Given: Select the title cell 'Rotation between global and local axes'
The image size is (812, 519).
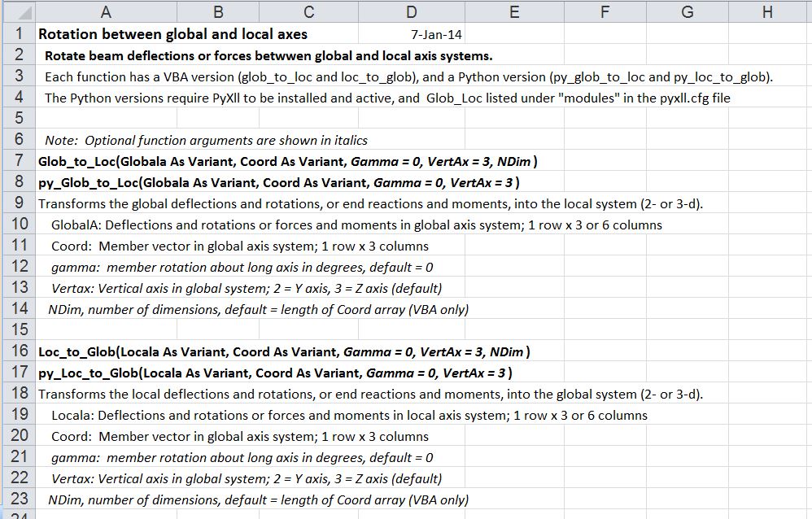Looking at the screenshot, I should 172,34.
